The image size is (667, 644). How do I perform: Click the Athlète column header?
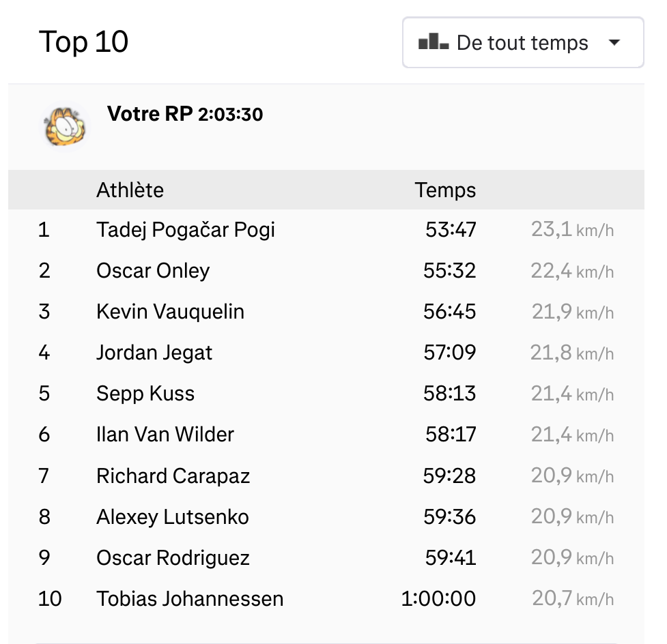click(x=130, y=190)
